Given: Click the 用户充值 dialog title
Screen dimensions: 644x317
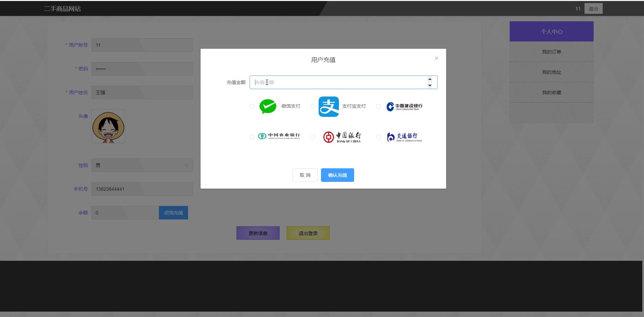Looking at the screenshot, I should [x=323, y=60].
